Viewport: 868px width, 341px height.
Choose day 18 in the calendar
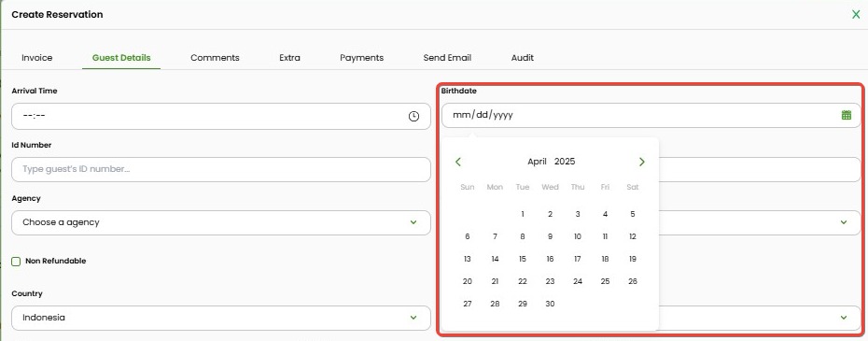[605, 259]
